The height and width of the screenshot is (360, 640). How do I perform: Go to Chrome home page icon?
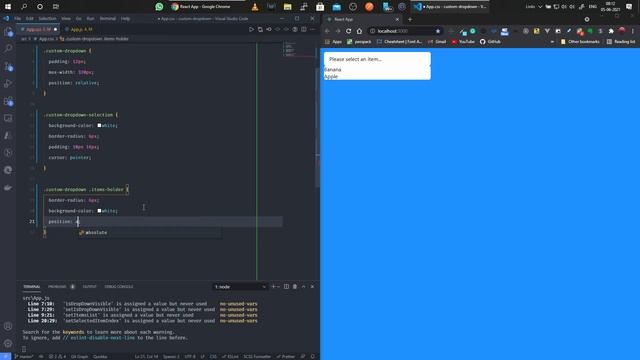(x=359, y=31)
